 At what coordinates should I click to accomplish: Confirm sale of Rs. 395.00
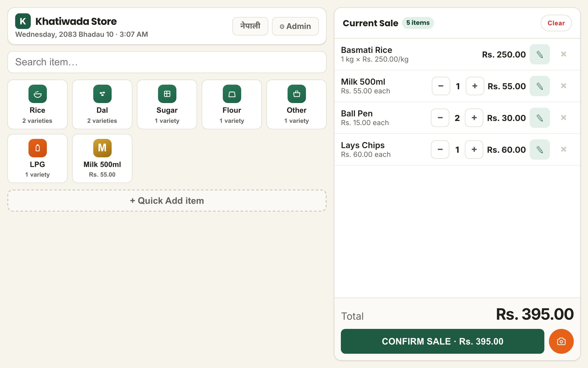pyautogui.click(x=442, y=341)
